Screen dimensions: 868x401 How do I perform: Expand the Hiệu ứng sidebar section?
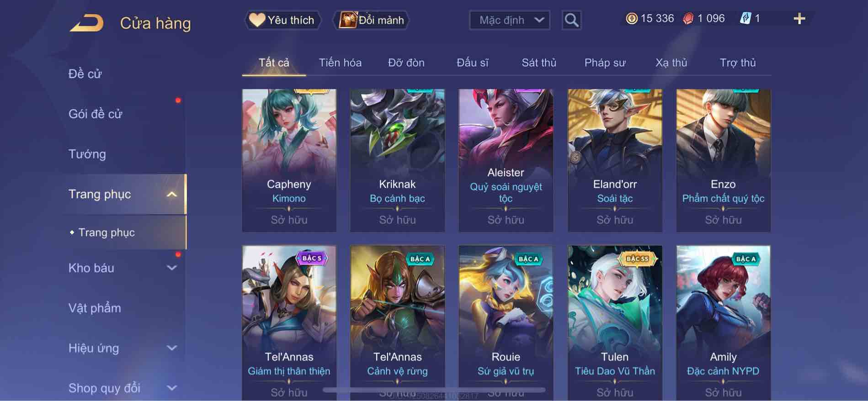coord(171,348)
